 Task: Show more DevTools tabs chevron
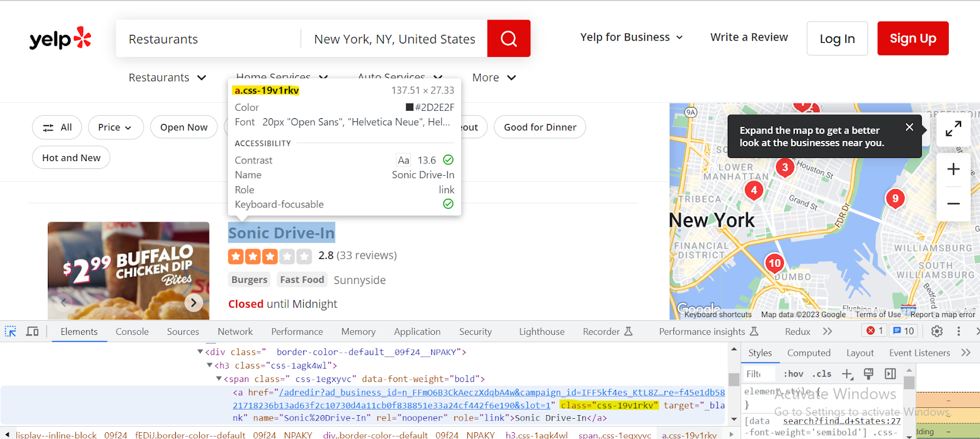coord(827,331)
